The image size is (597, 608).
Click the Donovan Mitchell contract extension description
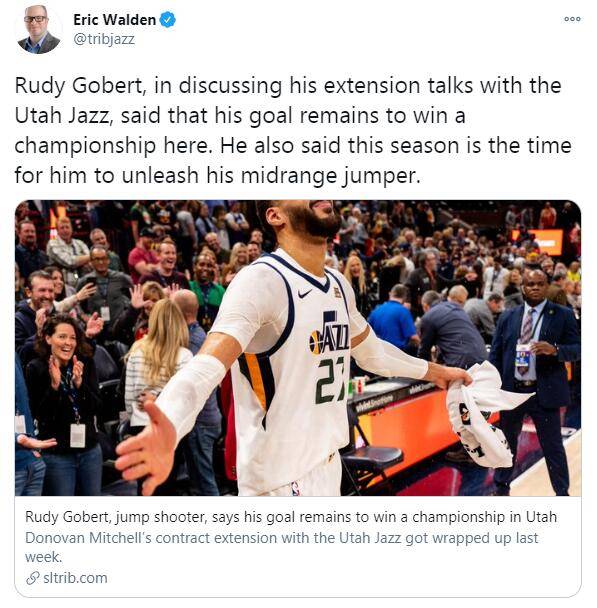(282, 547)
